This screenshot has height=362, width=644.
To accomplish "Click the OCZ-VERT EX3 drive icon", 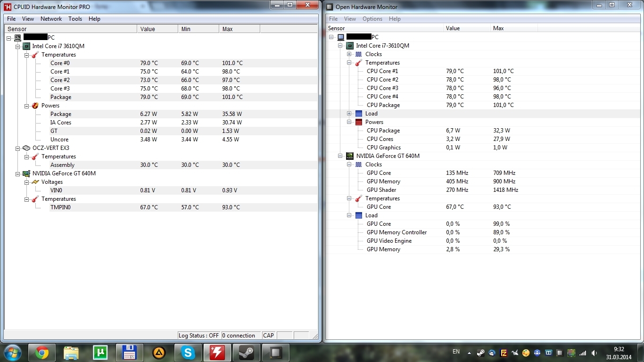I will 26,148.
